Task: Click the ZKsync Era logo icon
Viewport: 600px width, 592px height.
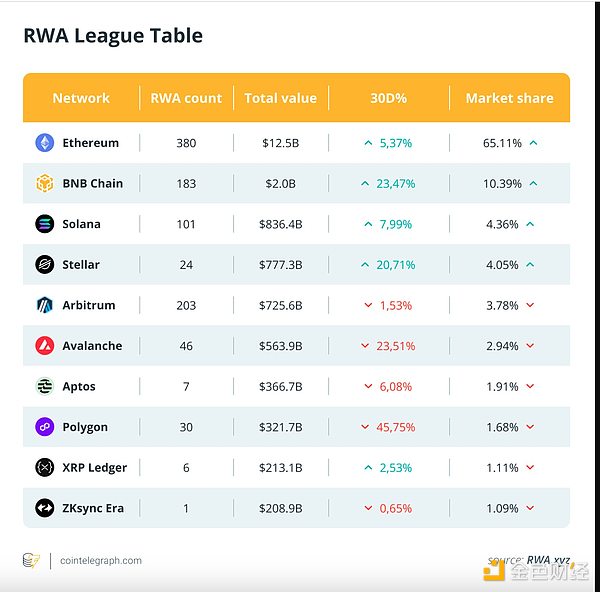Action: 44,508
